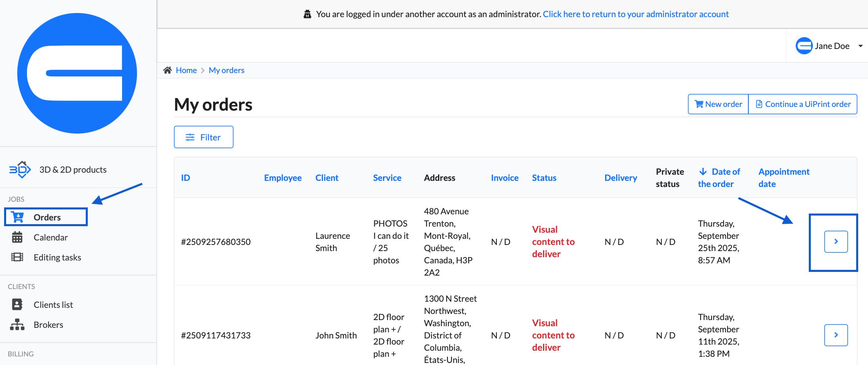
Task: Click the Home breadcrumb house icon
Action: [167, 70]
